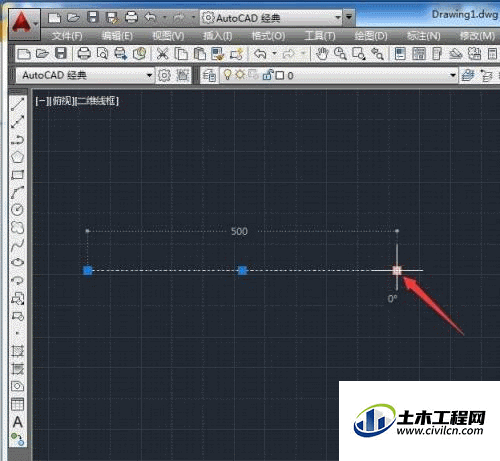The width and height of the screenshot is (500, 461).
Task: Click the Workspace Settings gear icon
Action: [164, 76]
